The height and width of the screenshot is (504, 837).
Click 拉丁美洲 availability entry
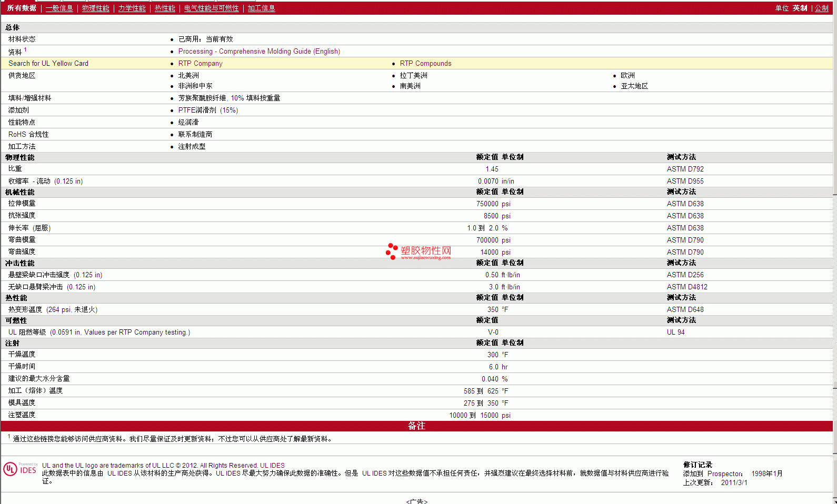(413, 76)
